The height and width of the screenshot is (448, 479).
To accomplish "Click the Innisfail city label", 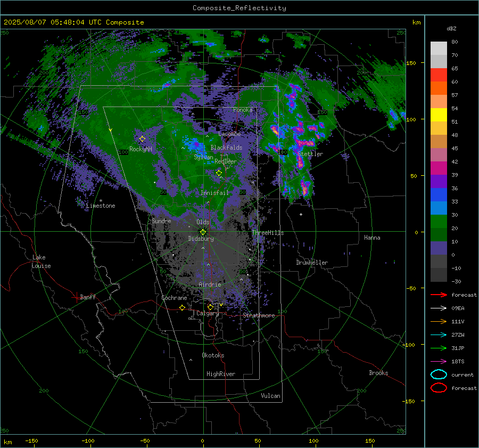I will [214, 193].
